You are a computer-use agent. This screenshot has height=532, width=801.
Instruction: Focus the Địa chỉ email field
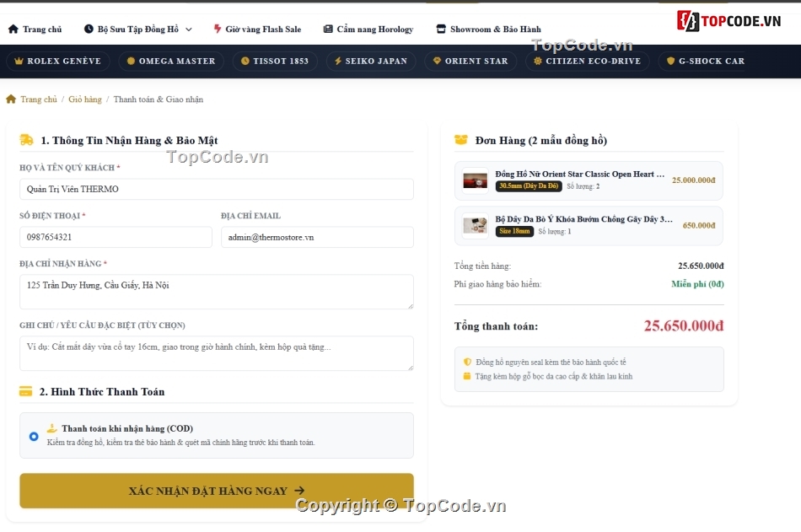point(317,237)
